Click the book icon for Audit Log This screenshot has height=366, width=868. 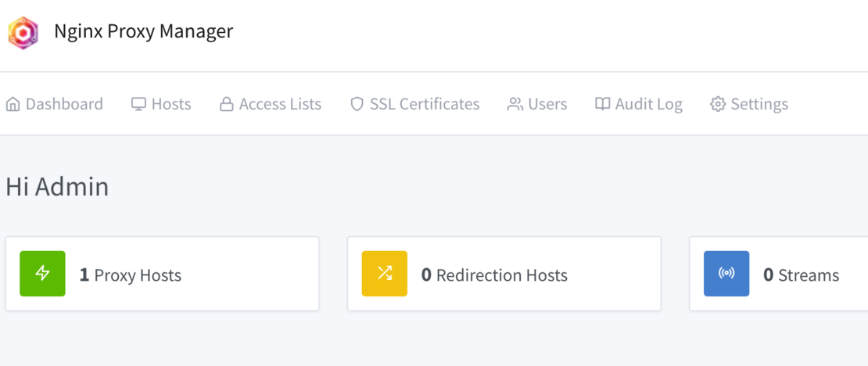602,104
